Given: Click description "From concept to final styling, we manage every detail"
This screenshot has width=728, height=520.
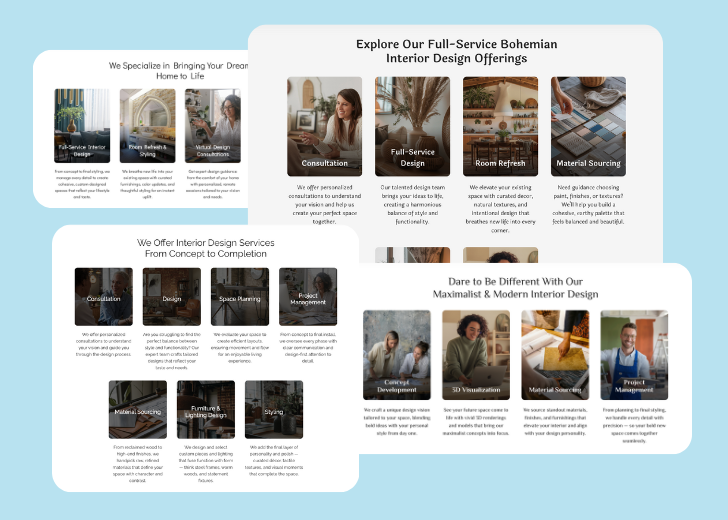Looking at the screenshot, I should tap(82, 184).
